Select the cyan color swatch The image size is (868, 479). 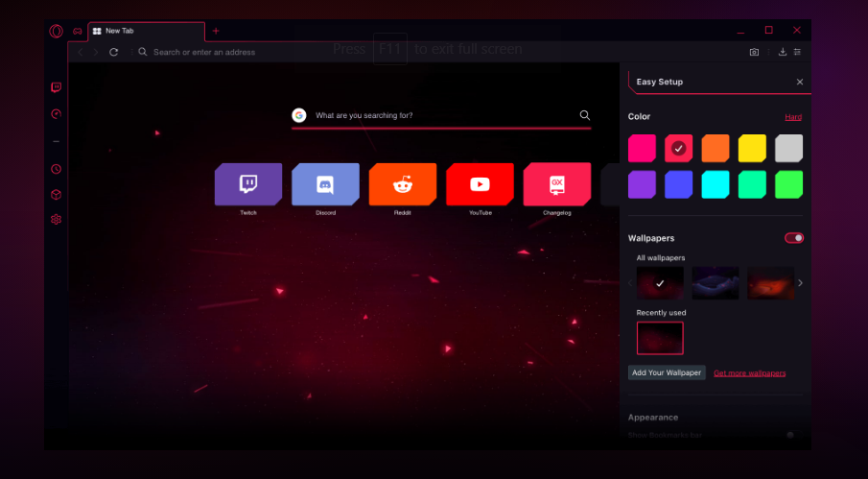[716, 184]
